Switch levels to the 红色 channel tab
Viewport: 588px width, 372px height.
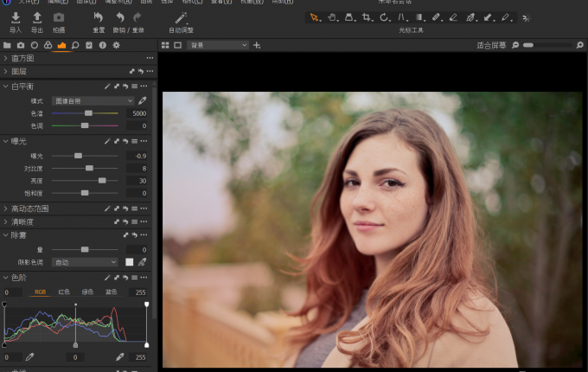pos(64,292)
